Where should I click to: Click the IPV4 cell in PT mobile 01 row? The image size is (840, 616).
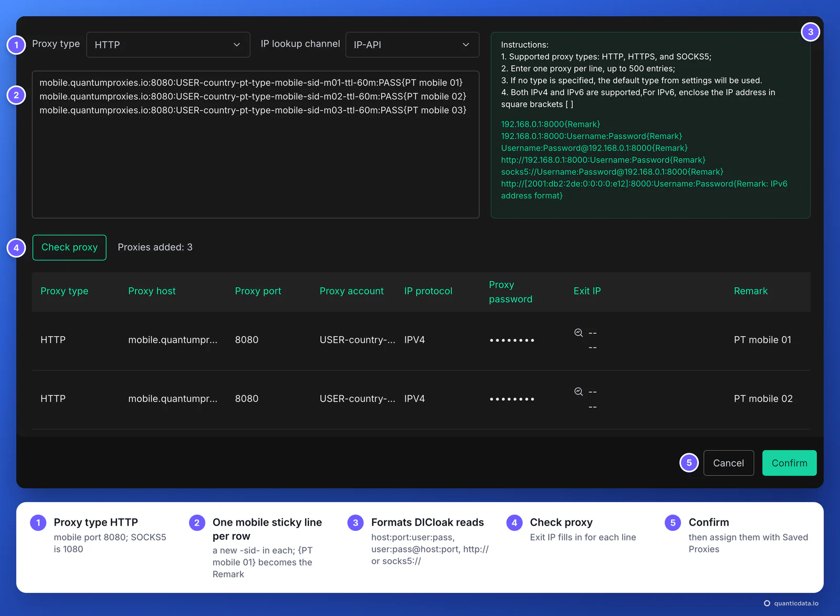415,340
